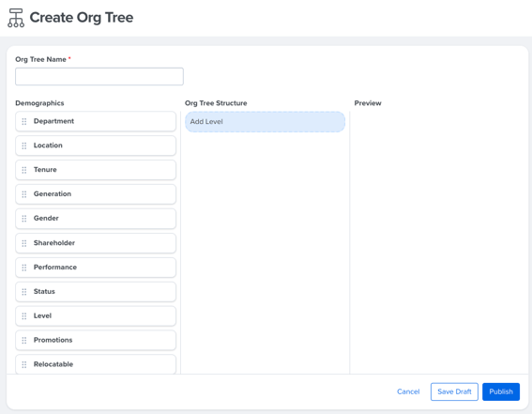This screenshot has width=532, height=414.
Task: Click the drag handle on Promotions
Action: click(x=24, y=340)
